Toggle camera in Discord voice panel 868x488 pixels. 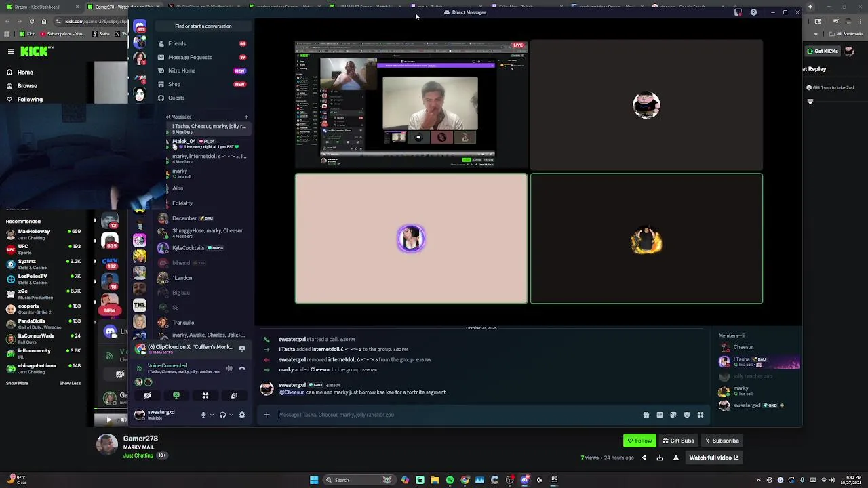tap(147, 395)
